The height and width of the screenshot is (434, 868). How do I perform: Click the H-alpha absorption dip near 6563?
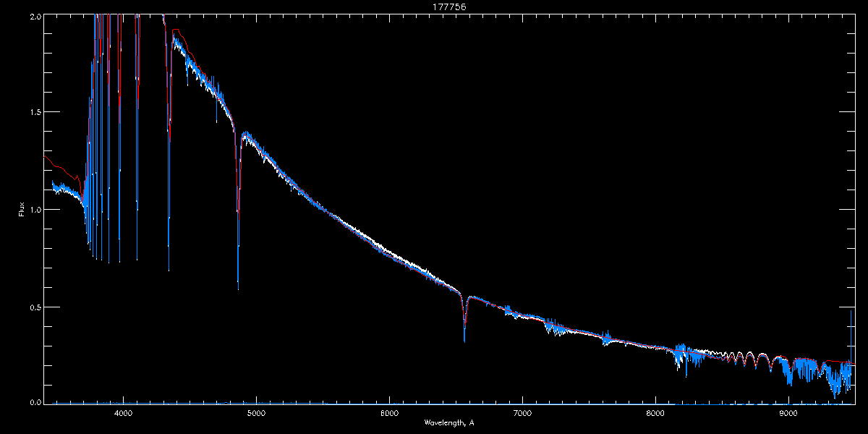coord(464,318)
